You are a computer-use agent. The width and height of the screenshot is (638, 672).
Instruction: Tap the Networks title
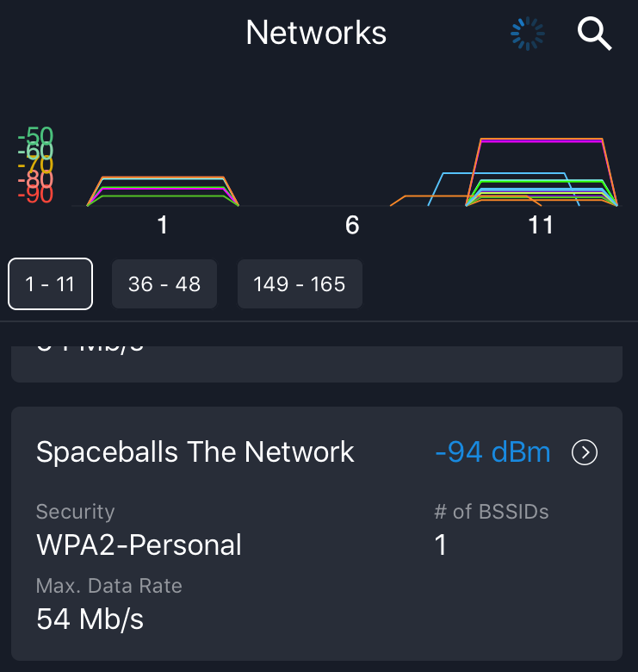pos(316,33)
